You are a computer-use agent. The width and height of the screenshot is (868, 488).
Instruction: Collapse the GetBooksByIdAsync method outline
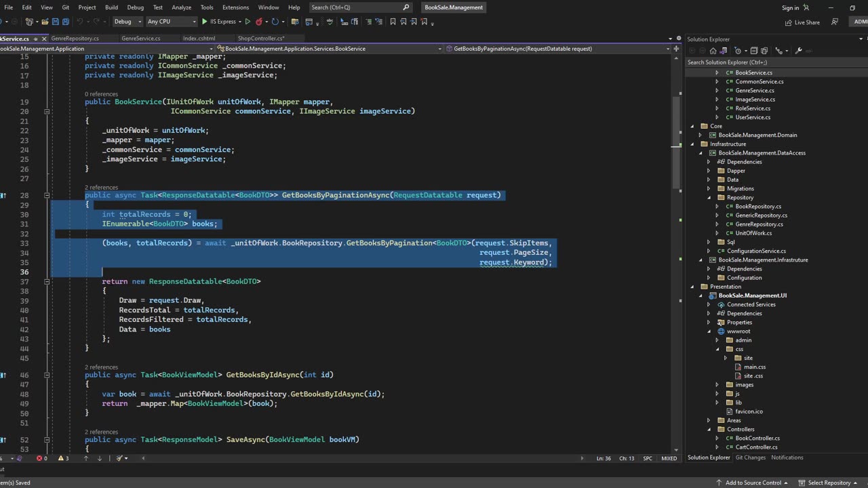(47, 375)
